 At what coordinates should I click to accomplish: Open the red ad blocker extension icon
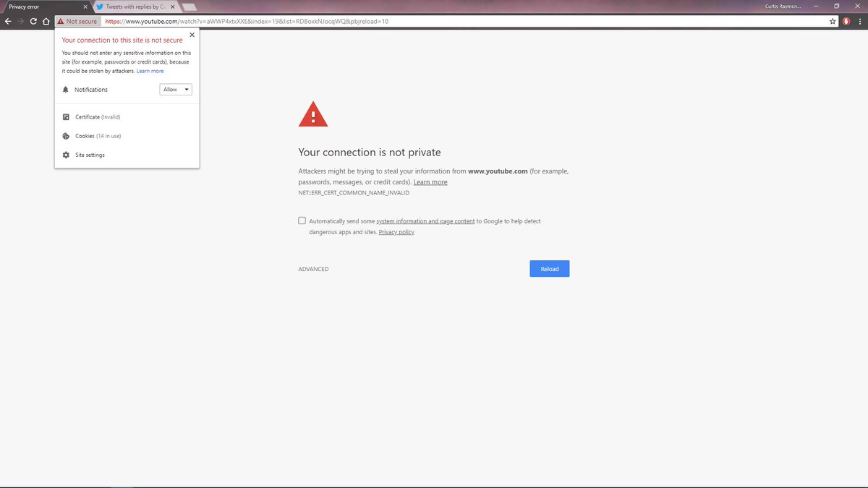tap(846, 22)
